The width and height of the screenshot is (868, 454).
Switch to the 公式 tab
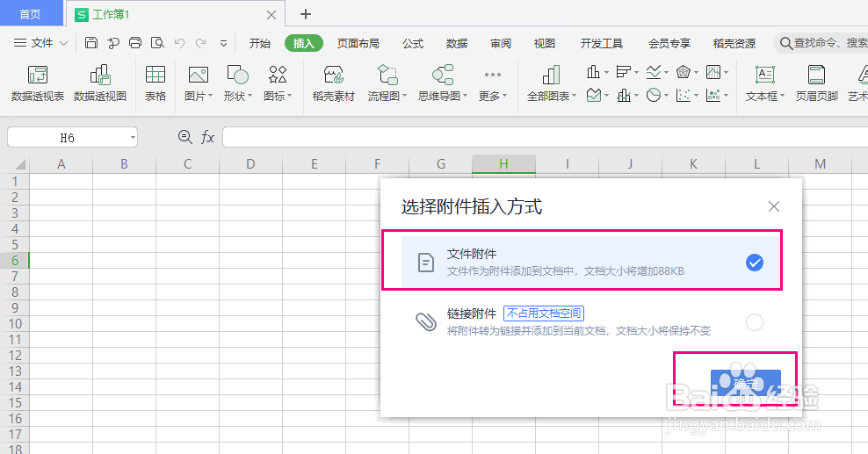tap(413, 43)
